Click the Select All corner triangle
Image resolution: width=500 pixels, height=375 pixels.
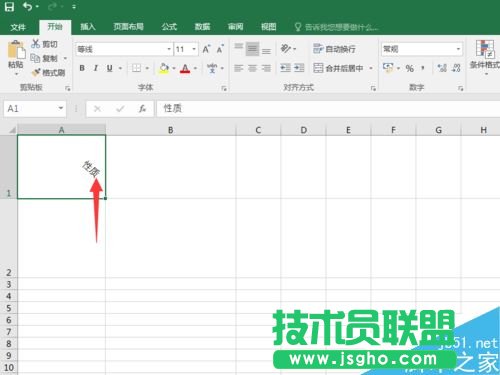[x=11, y=130]
